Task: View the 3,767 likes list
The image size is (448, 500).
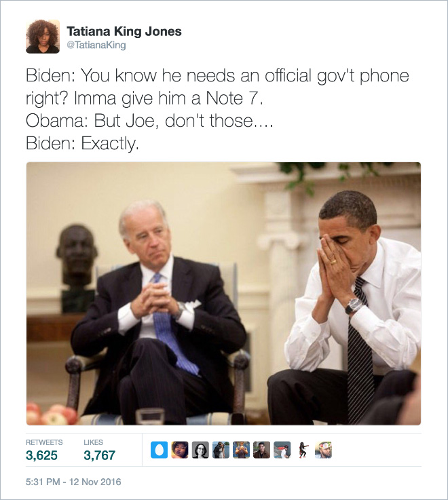Action: coord(99,455)
